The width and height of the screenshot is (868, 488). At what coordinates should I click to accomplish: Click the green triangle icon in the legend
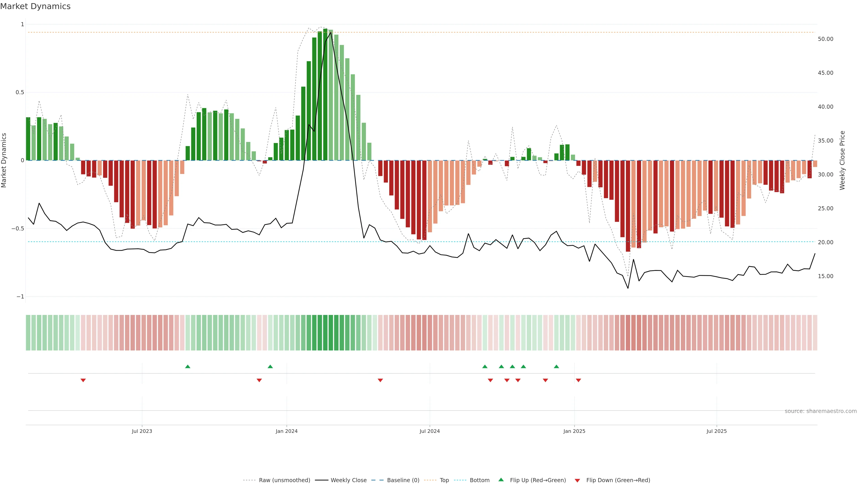(501, 480)
